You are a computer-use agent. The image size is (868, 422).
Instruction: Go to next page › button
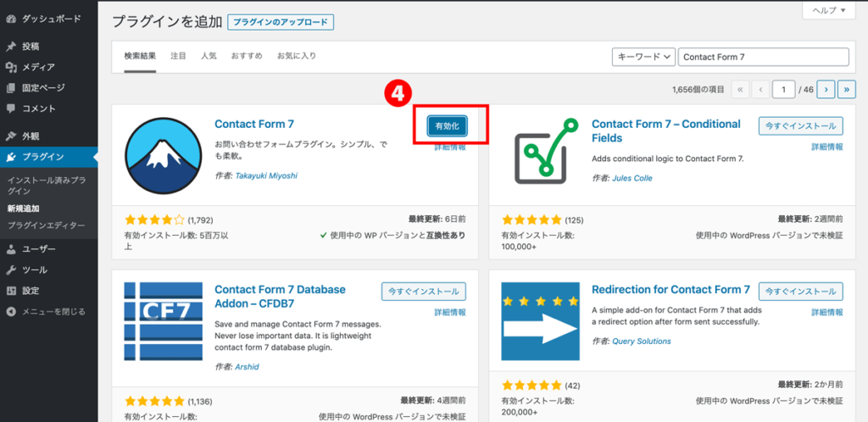[x=826, y=89]
